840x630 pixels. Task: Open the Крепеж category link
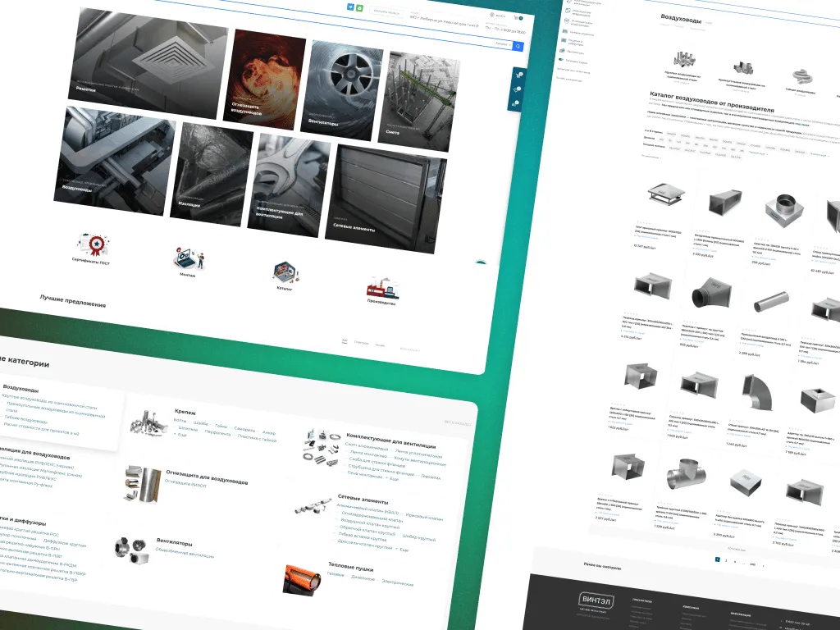(x=185, y=412)
